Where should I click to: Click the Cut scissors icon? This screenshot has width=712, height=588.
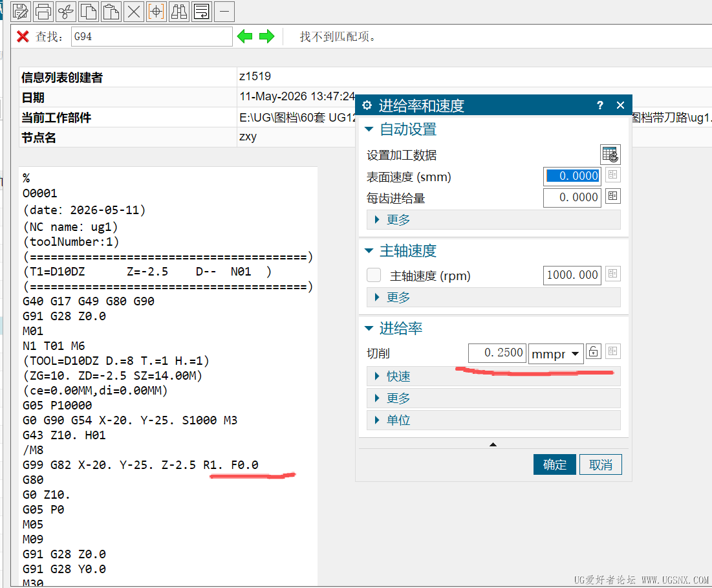point(66,12)
